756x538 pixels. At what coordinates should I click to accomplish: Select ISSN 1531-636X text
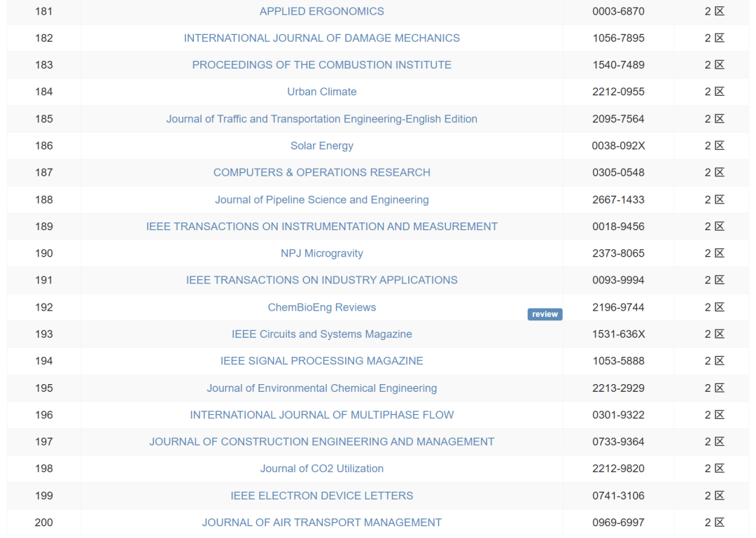pos(618,334)
